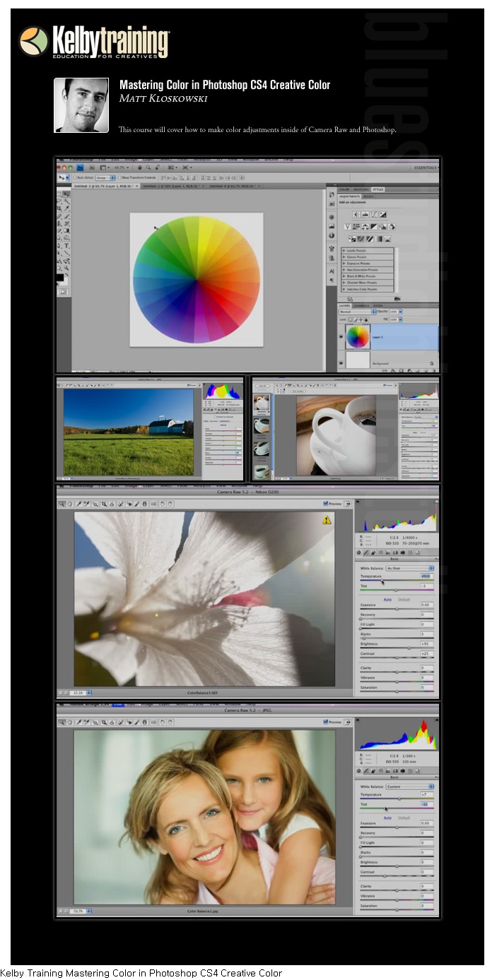The image size is (497, 980).
Task: Expand Curves Presets list
Action: [x=344, y=257]
